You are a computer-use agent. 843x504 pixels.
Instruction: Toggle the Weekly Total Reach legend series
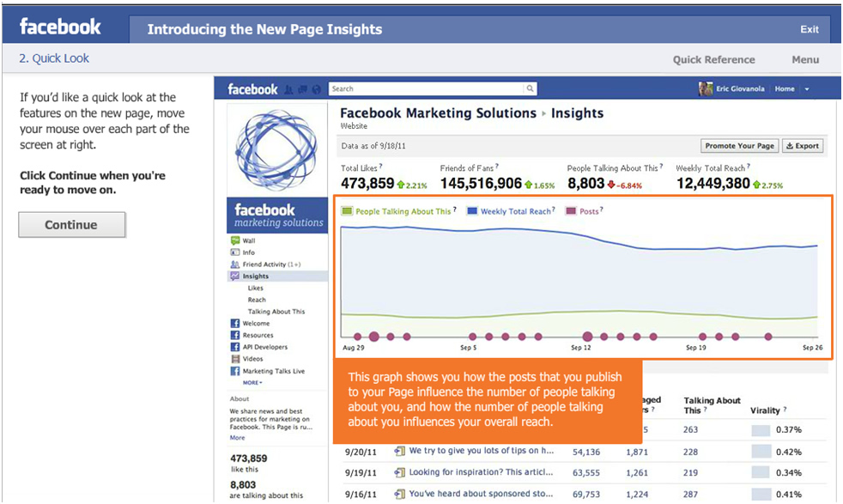511,211
